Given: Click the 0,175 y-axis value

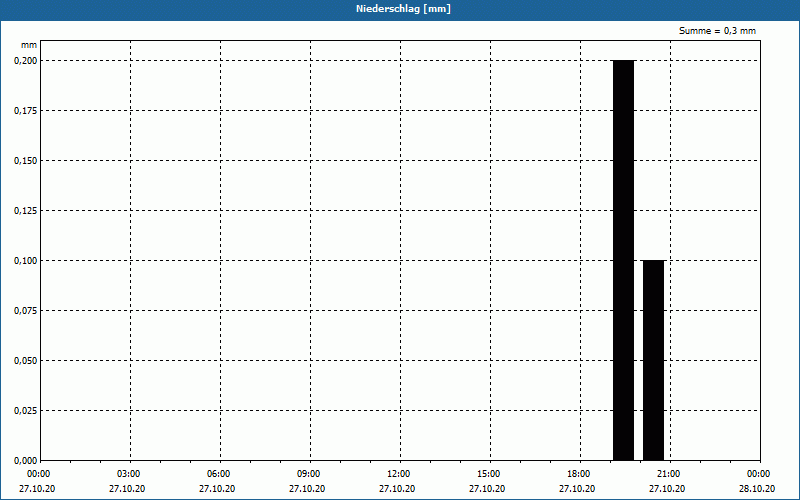Looking at the screenshot, I should 26,111.
